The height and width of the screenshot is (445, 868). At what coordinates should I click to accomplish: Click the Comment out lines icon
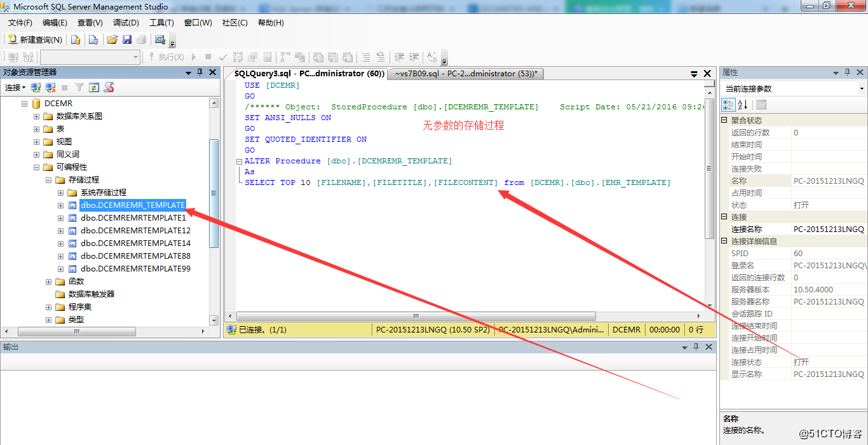(365, 57)
